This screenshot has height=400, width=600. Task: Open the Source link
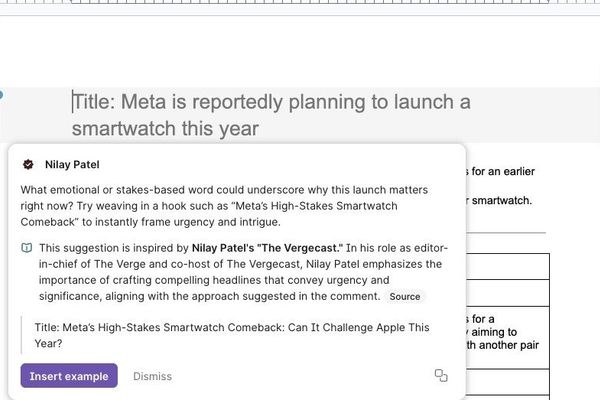pos(404,297)
